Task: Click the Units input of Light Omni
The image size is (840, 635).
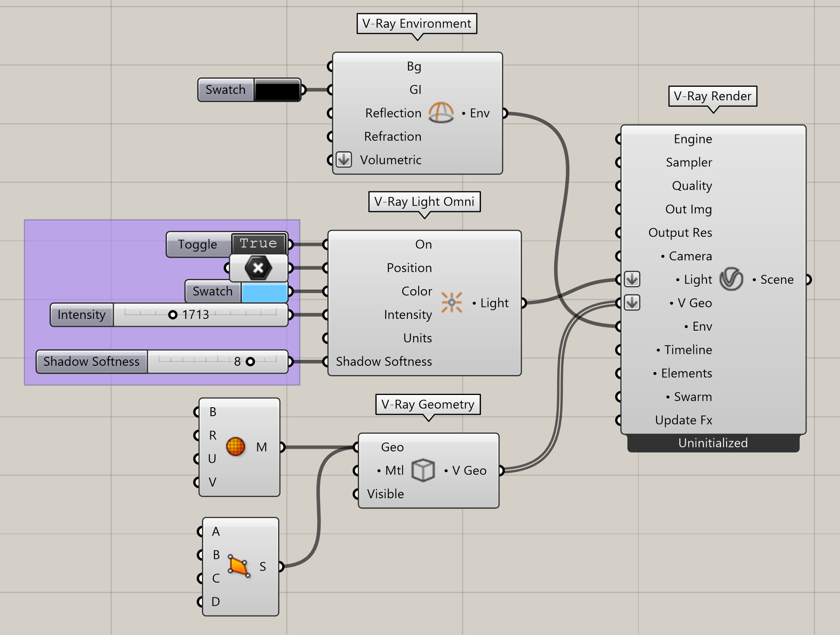Action: pos(417,338)
